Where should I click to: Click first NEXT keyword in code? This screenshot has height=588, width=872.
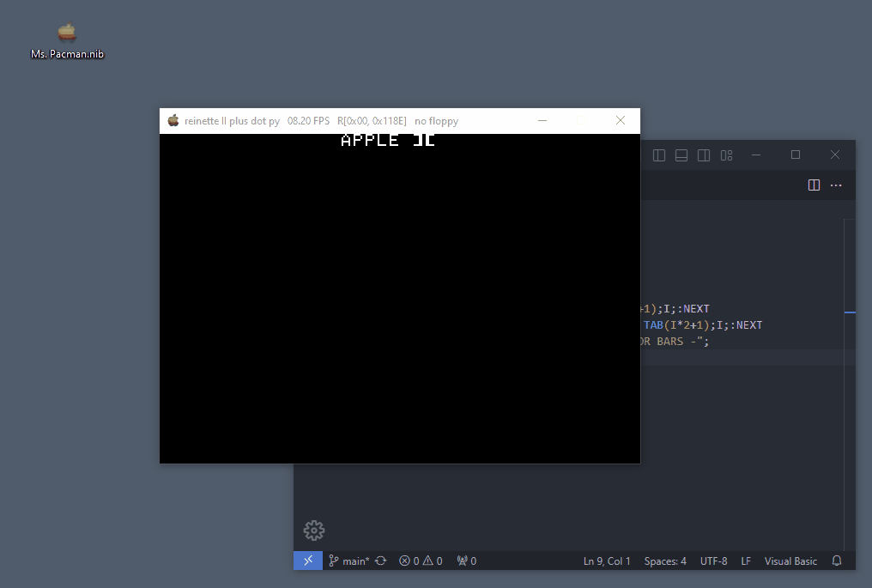[696, 309]
